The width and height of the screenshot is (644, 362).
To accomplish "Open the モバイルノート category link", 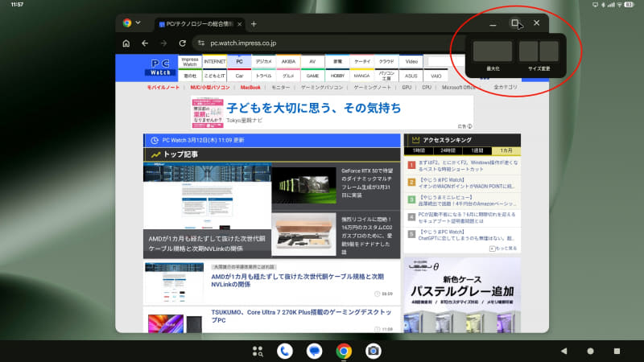I will click(163, 88).
